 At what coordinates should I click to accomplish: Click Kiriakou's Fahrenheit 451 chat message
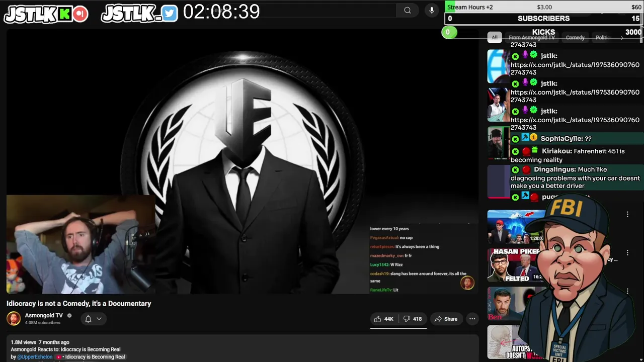[x=568, y=155]
